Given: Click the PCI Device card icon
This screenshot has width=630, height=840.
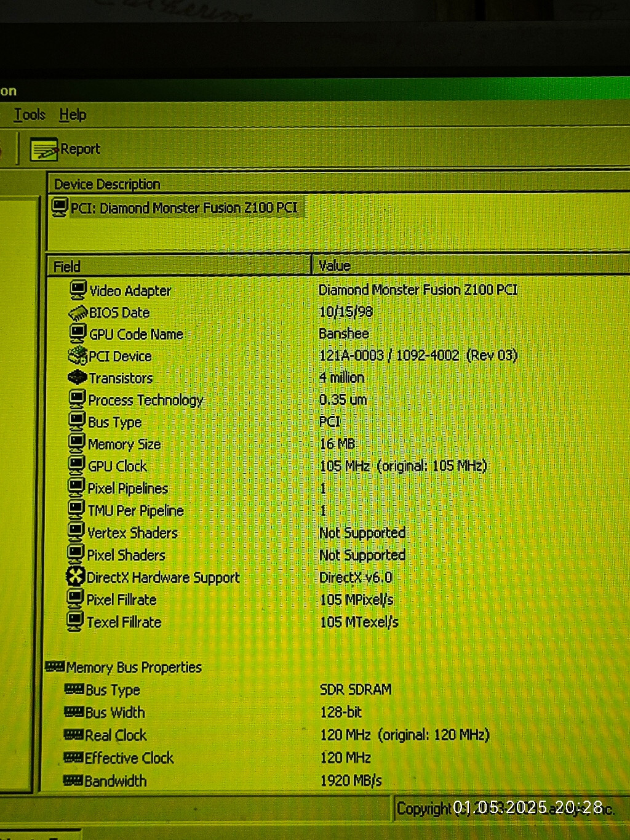Looking at the screenshot, I should coord(78,356).
